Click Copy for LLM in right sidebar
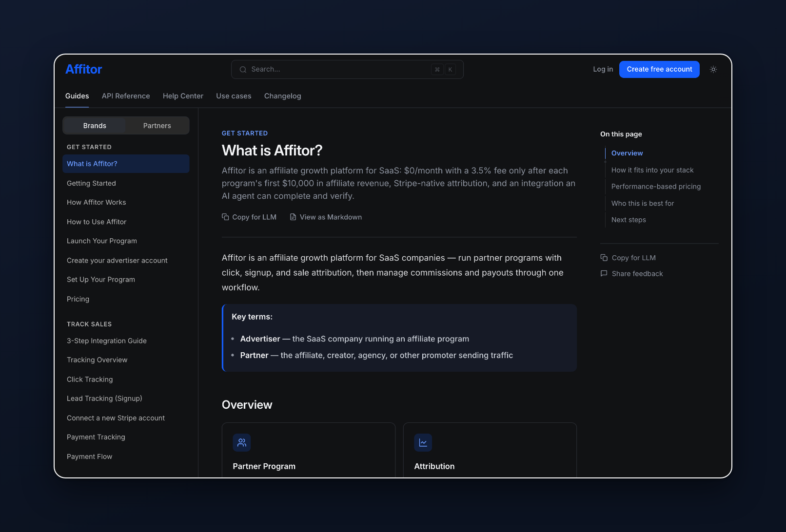 [x=628, y=258]
